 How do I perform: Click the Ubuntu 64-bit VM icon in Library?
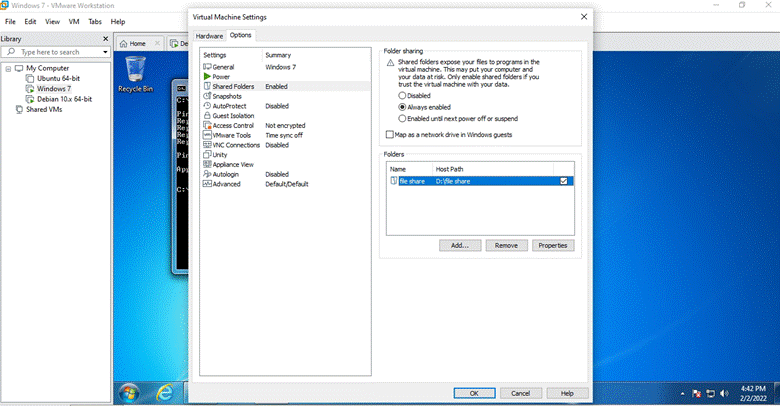[x=30, y=79]
